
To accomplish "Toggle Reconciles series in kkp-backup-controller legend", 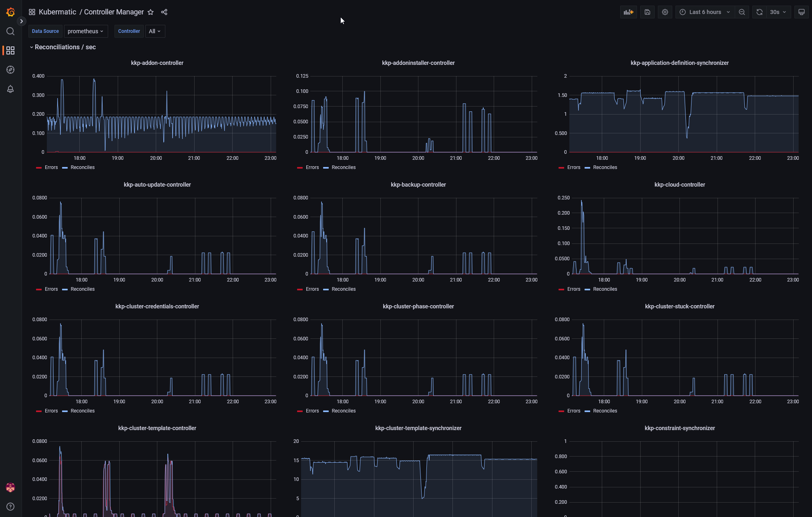I will (x=343, y=289).
